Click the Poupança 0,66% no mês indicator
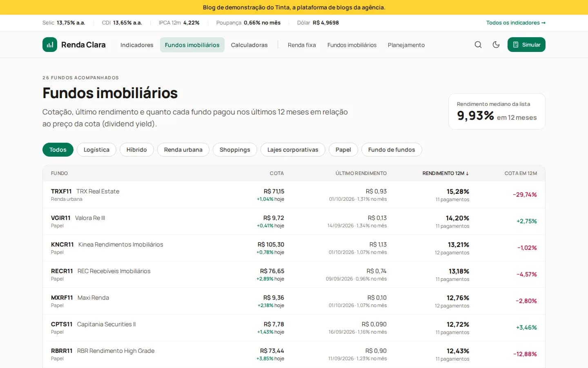The image size is (588, 368). (x=248, y=23)
